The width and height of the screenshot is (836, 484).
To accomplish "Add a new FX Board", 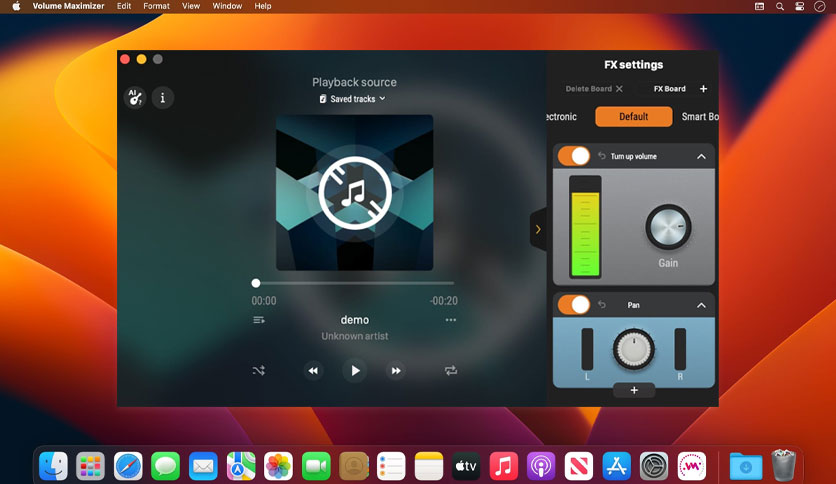I will point(703,88).
